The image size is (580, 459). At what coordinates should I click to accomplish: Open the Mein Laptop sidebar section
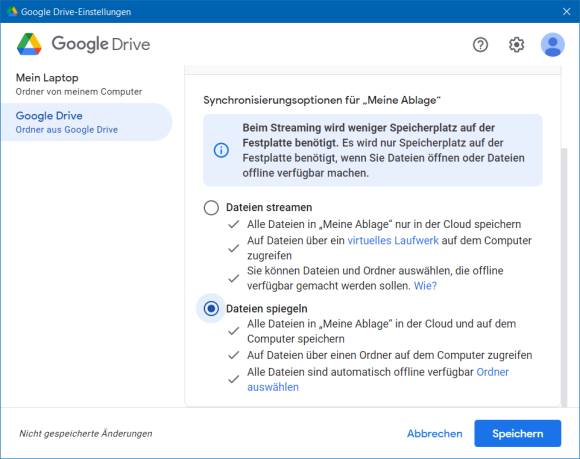86,84
